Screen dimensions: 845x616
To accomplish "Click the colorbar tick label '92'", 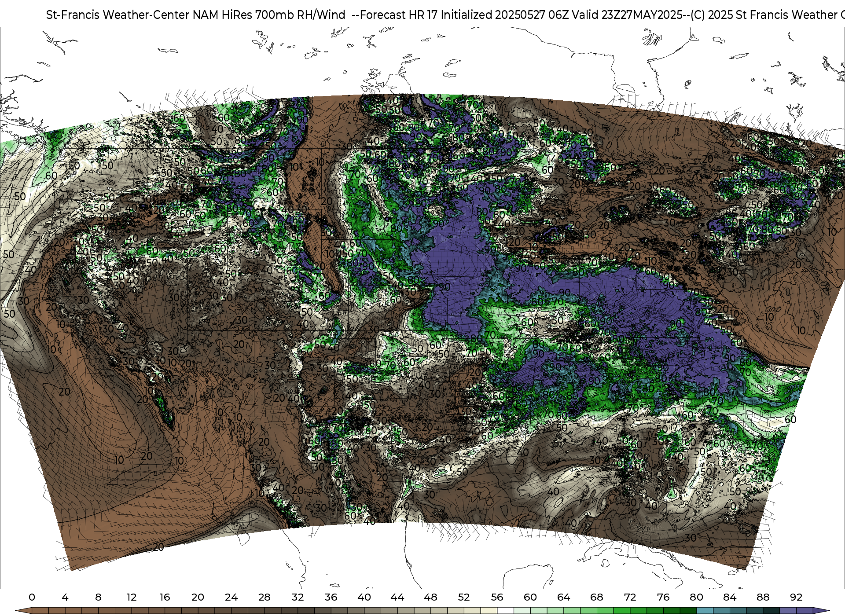I will pyautogui.click(x=796, y=597).
